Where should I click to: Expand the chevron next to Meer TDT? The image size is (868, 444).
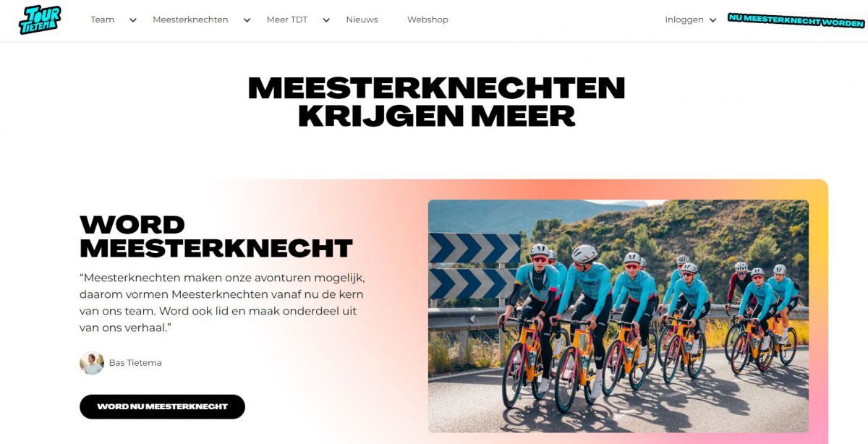tap(326, 20)
